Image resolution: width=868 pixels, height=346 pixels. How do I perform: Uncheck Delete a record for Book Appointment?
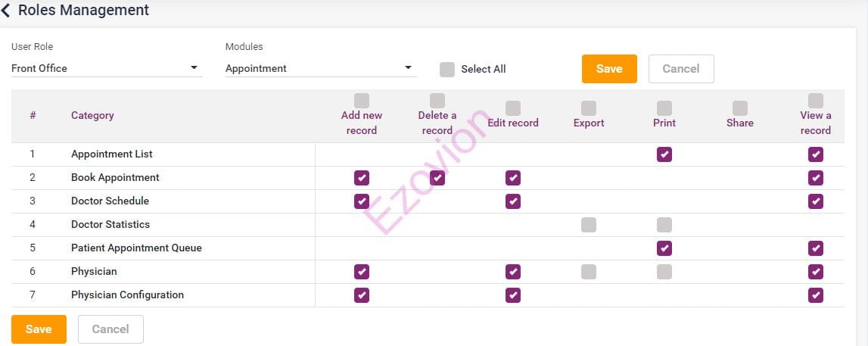437,178
